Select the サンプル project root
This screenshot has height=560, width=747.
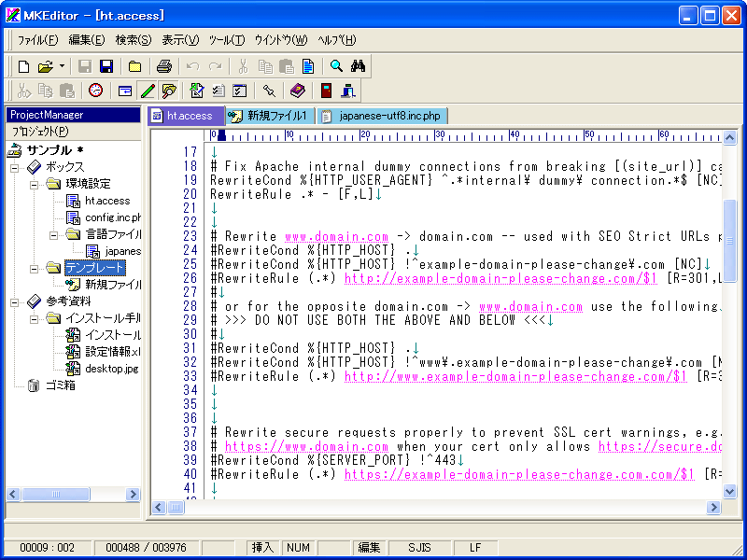point(55,150)
